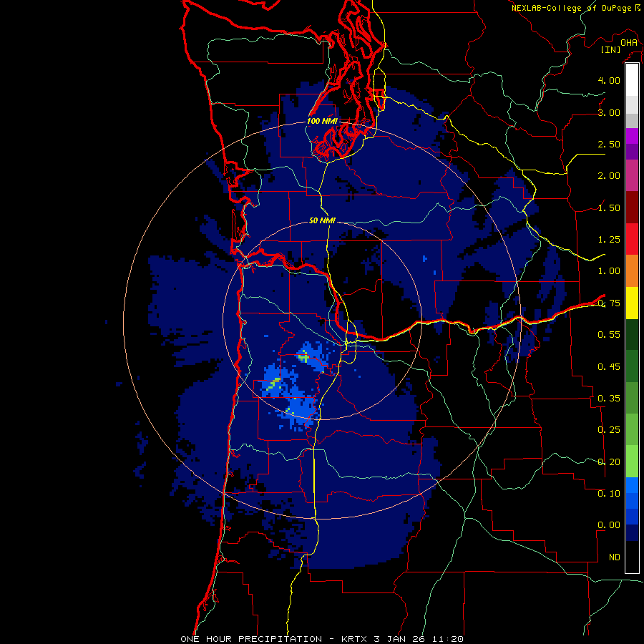644x644 pixels.
Task: Click the 0.55 legend value
Action: pyautogui.click(x=609, y=335)
